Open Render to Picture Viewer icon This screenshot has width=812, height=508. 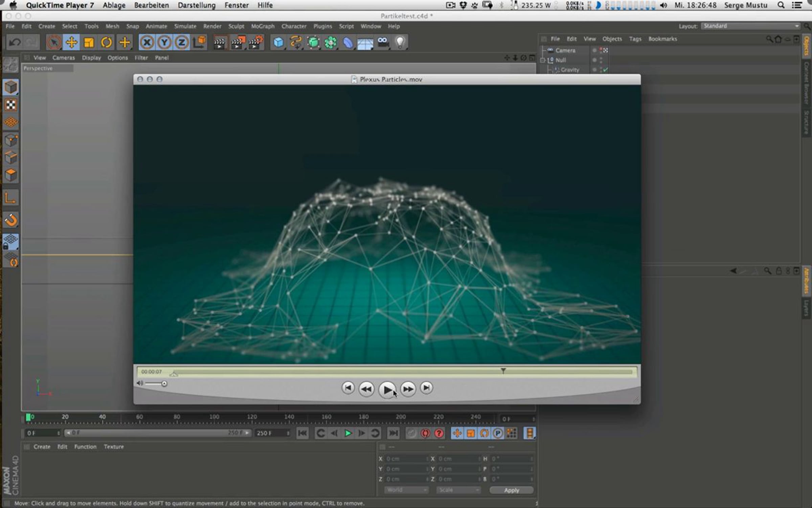(x=238, y=43)
